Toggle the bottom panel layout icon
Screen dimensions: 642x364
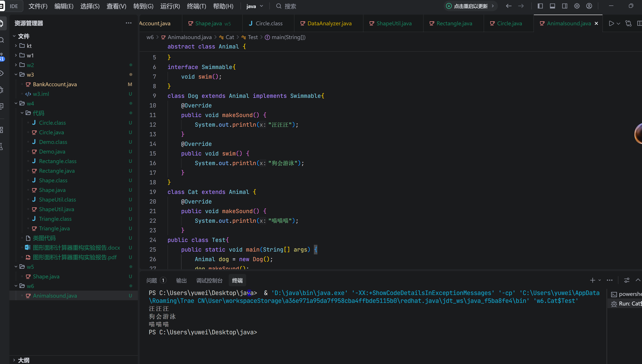pyautogui.click(x=552, y=6)
